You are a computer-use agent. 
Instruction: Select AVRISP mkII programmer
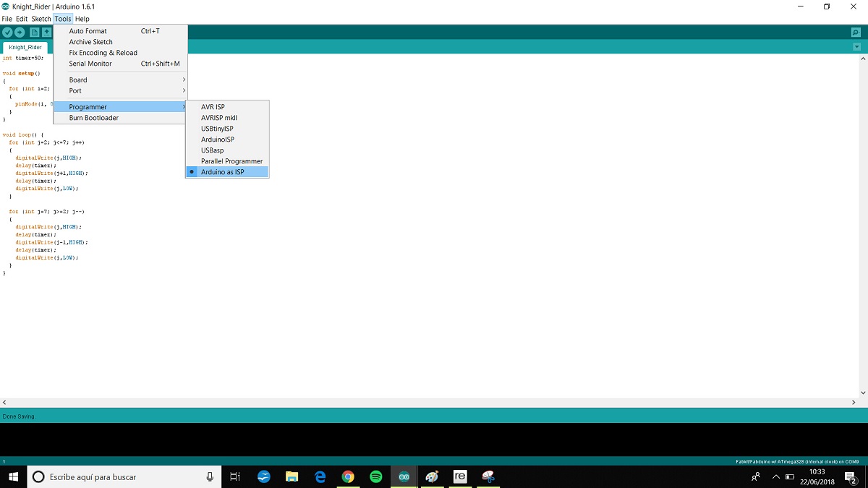pyautogui.click(x=227, y=118)
